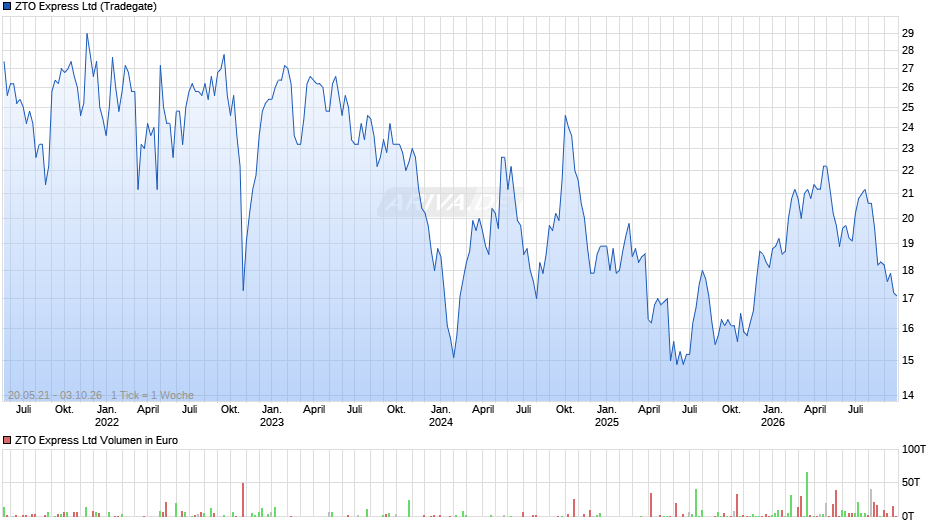The height and width of the screenshot is (526, 940).
Task: Click the Jan. 2022 time axis label
Action: click(x=107, y=416)
